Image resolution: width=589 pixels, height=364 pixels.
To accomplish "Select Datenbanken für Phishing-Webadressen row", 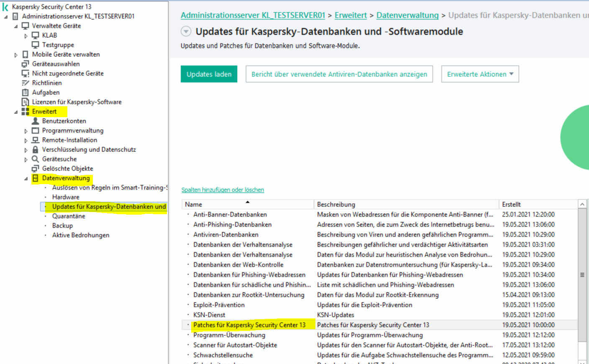I will tap(380, 275).
